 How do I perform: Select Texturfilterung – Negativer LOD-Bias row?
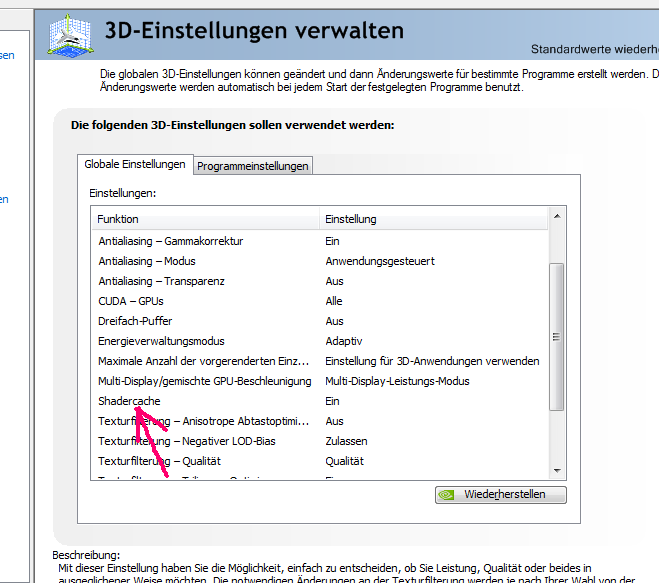pyautogui.click(x=320, y=441)
